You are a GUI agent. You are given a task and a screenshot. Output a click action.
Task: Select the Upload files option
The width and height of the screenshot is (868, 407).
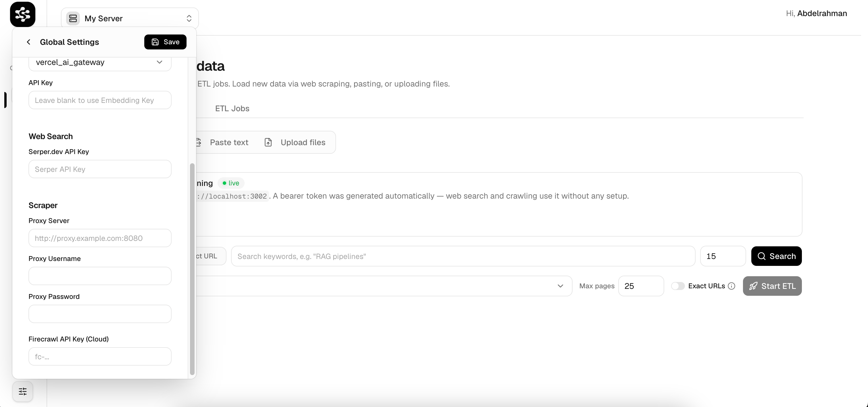295,143
